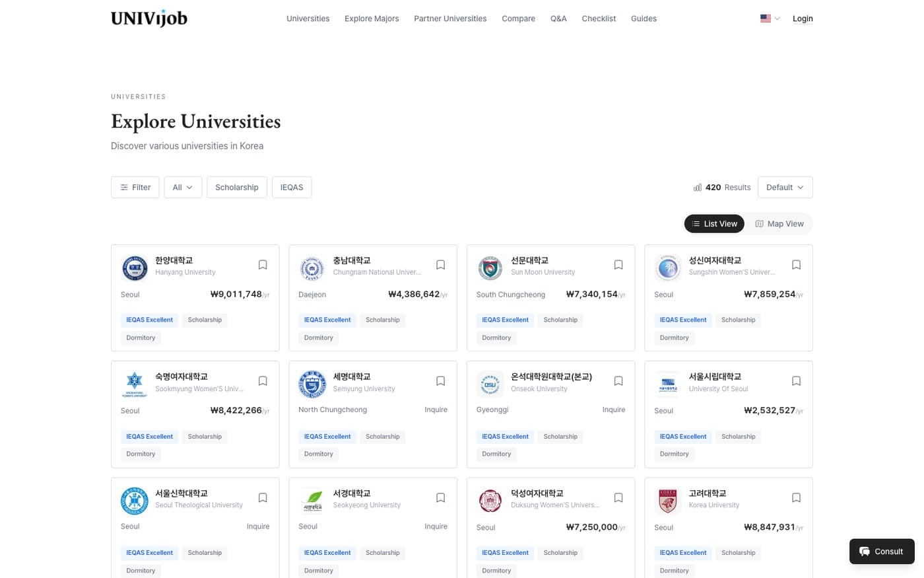The width and height of the screenshot is (924, 578).
Task: Open the Partner Universities nav item
Action: (x=450, y=18)
